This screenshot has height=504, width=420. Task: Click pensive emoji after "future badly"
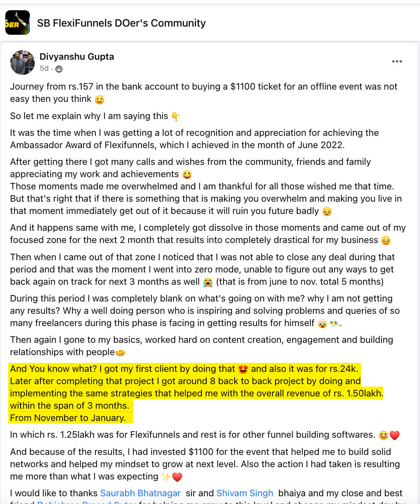pyautogui.click(x=327, y=211)
